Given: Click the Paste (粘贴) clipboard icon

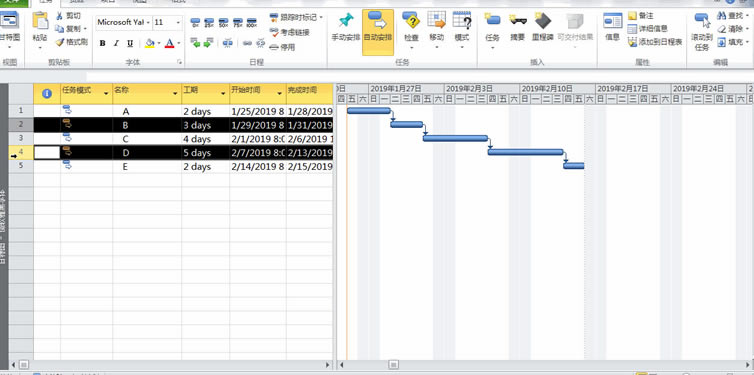Looking at the screenshot, I should (40, 22).
